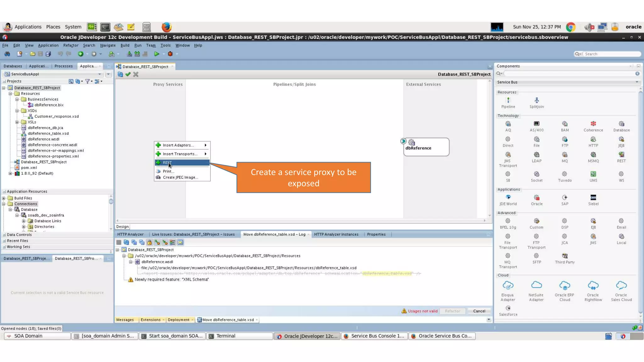Open Insert Transports submenu
The width and height of the screenshot is (644, 362).
182,154
